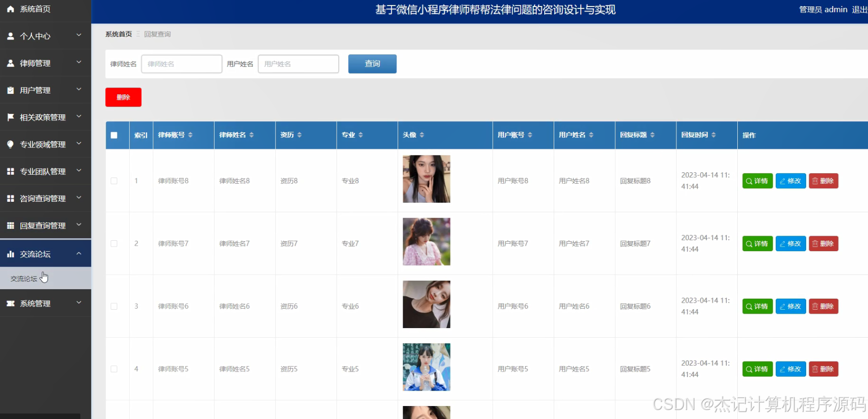Screen dimensions: 868x419
Task: Open the 系统首页 sidebar menu item
Action: coord(45,9)
